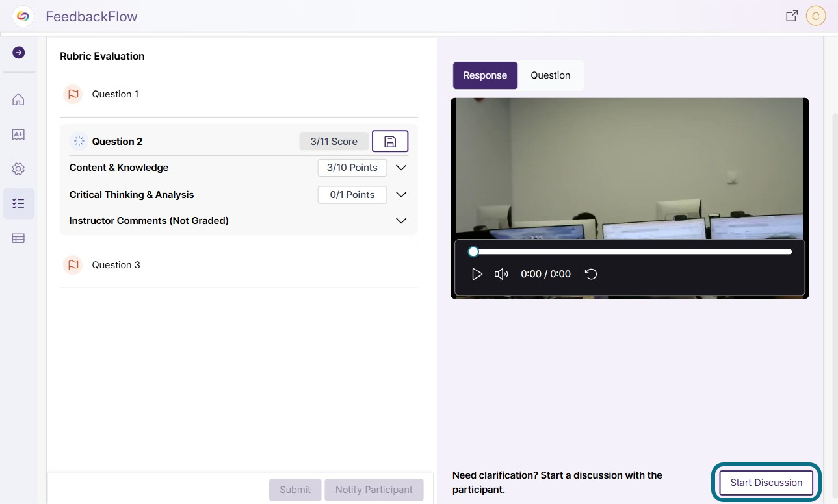Click the Start Discussion button
Viewport: 838px width, 504px height.
click(766, 483)
